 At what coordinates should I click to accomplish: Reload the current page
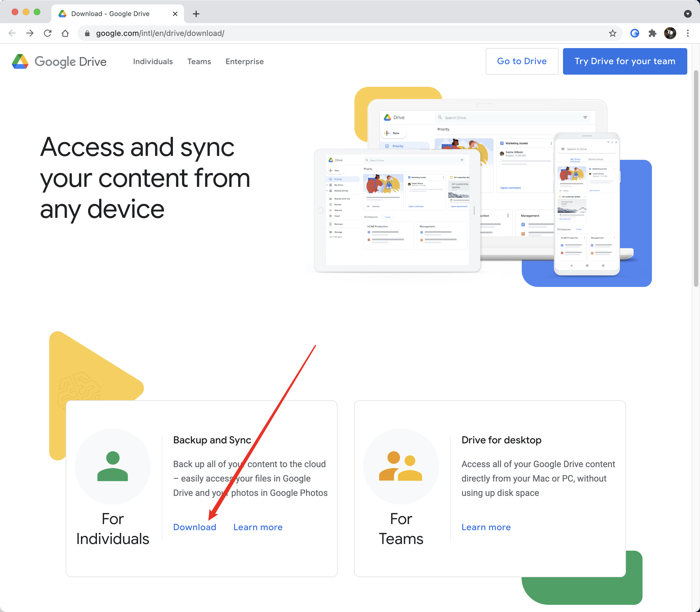[48, 33]
